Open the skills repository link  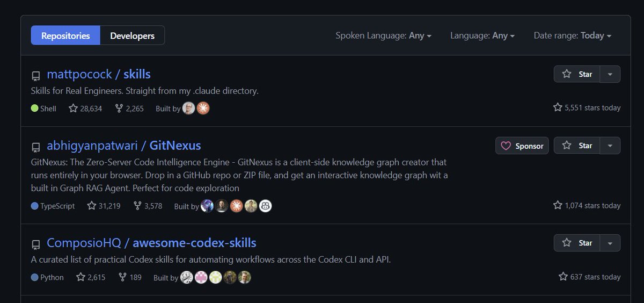click(x=137, y=74)
